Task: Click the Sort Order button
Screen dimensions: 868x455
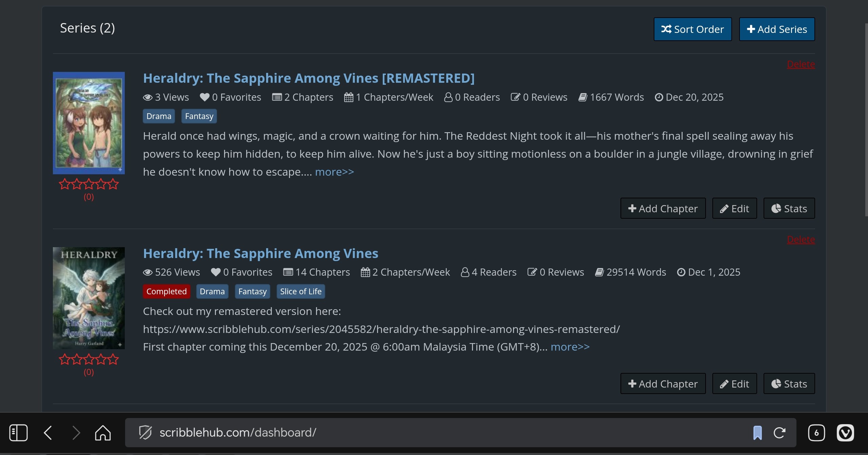Action: click(692, 29)
